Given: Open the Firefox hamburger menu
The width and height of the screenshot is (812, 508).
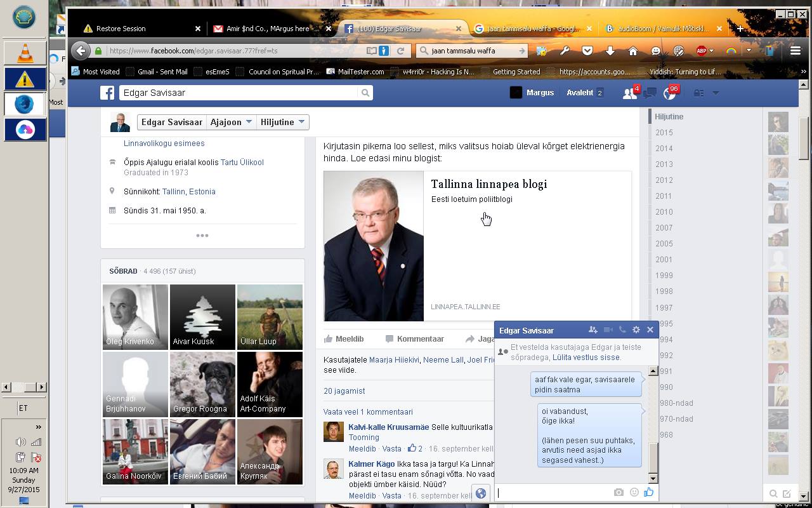Looking at the screenshot, I should pyautogui.click(x=795, y=51).
